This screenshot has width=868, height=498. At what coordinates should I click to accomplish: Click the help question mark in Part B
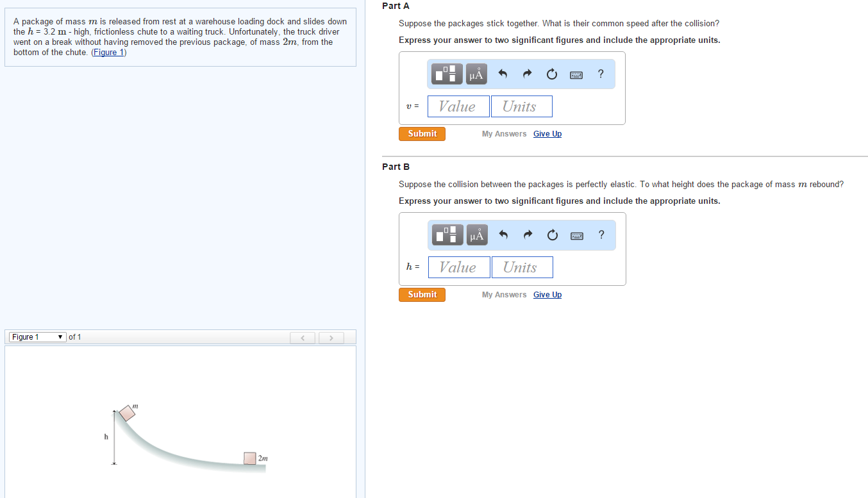601,235
